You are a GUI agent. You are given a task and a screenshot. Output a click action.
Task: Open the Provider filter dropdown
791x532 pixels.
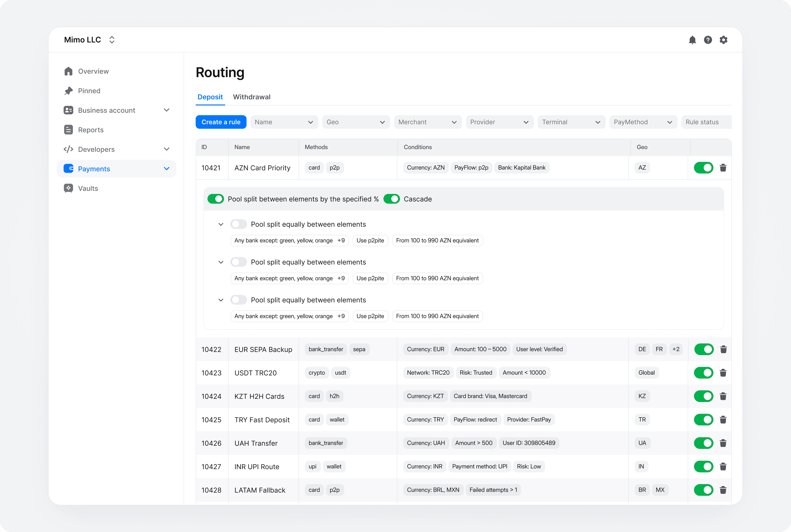coord(499,122)
